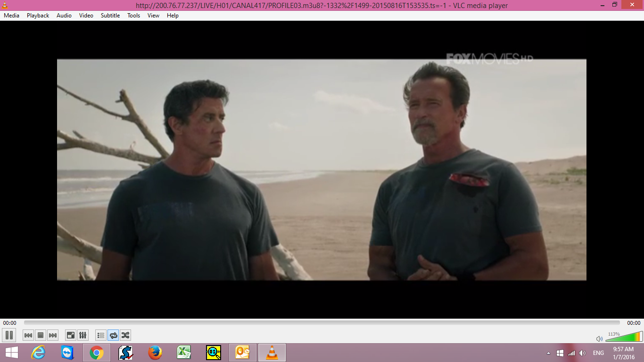Launch Internet Explorer from taskbar
Viewport: 644px width, 362px height.
[x=38, y=353]
